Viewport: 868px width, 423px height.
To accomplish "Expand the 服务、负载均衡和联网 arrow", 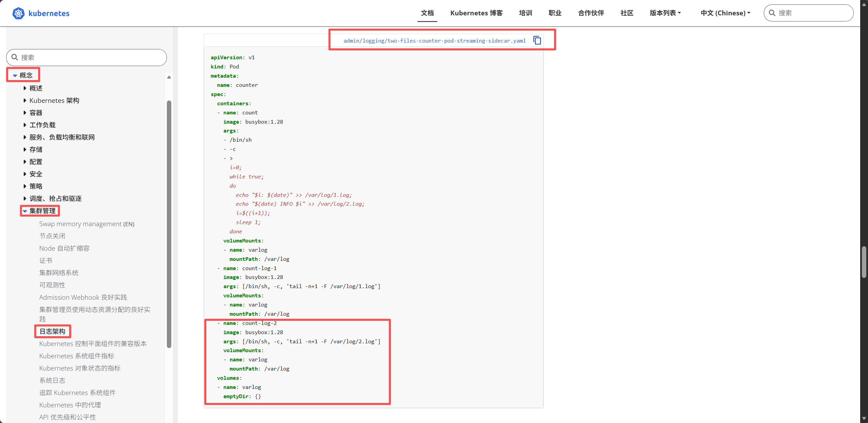I will point(25,137).
